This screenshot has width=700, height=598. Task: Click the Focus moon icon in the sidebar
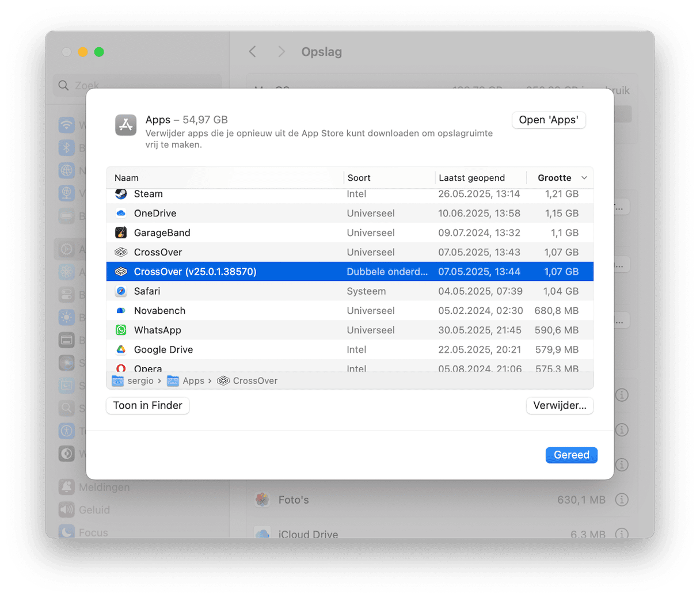point(67,532)
